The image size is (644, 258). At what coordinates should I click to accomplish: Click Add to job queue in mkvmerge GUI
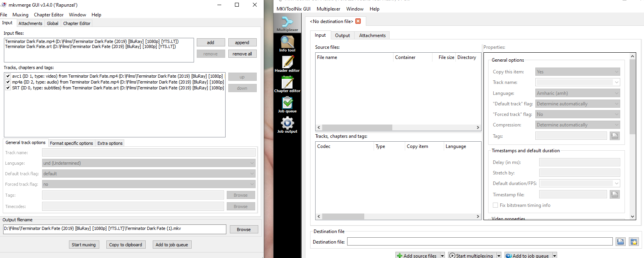point(172,245)
